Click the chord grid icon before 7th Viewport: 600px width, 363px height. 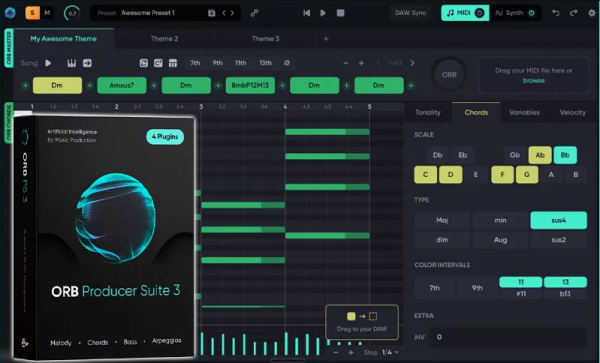(173, 63)
